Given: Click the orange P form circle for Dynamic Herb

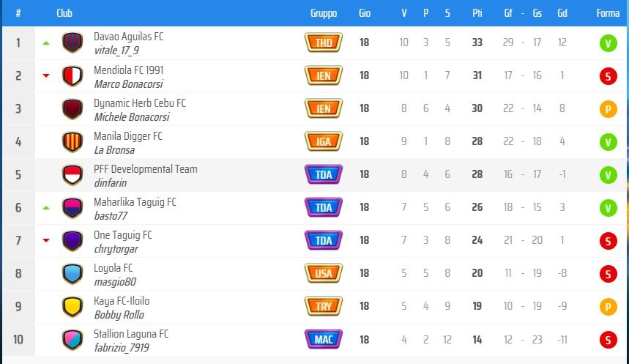Looking at the screenshot, I should pyautogui.click(x=608, y=108).
